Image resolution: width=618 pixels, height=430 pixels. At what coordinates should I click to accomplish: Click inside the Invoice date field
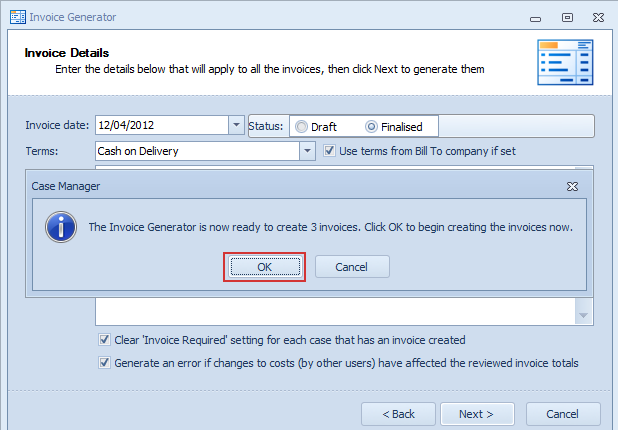[162, 125]
